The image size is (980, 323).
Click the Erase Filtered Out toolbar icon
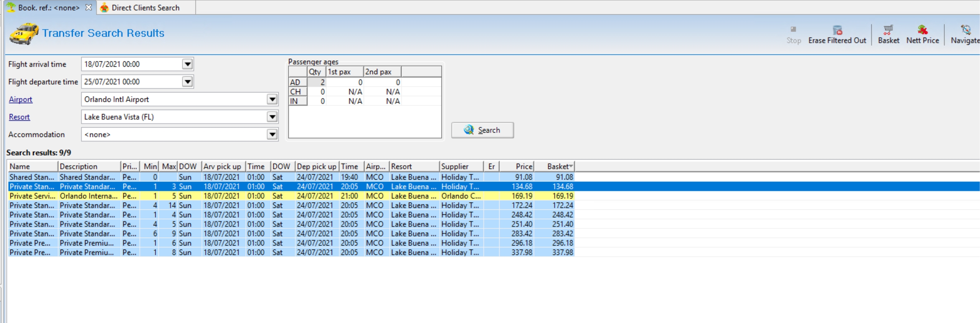pos(837,34)
